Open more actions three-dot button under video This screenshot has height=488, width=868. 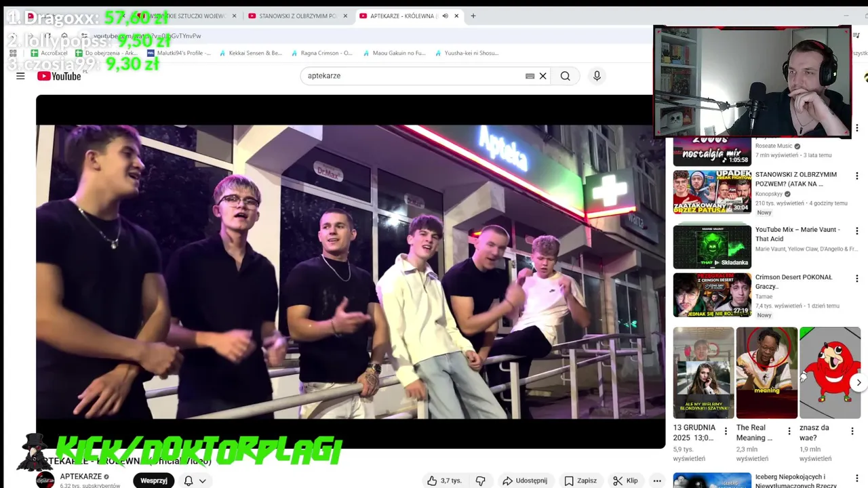tap(657, 481)
